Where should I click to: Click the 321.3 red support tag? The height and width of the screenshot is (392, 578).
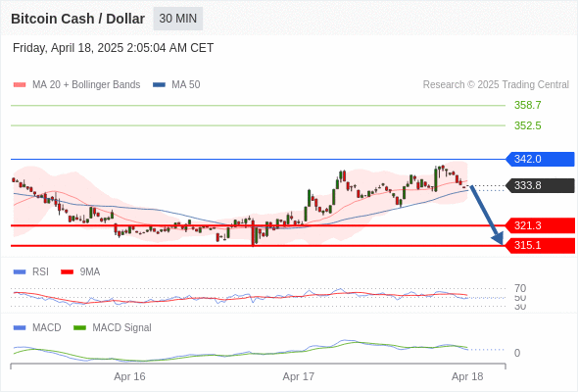click(x=540, y=225)
